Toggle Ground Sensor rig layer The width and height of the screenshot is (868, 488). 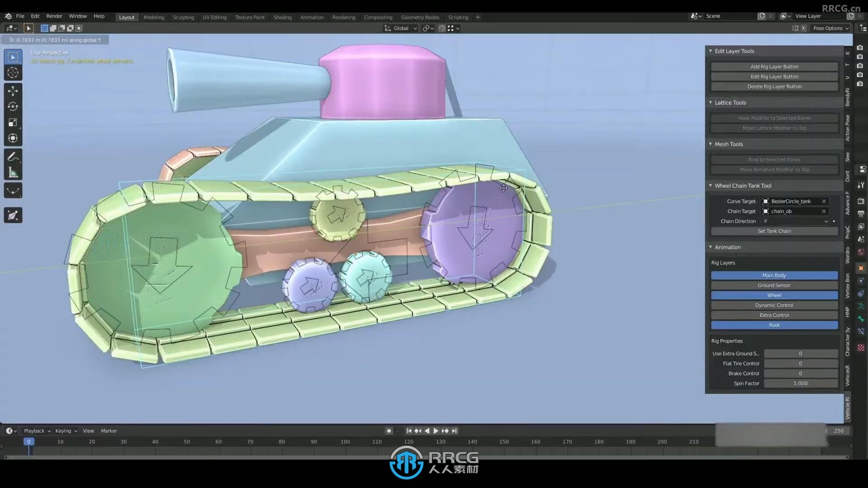[774, 285]
